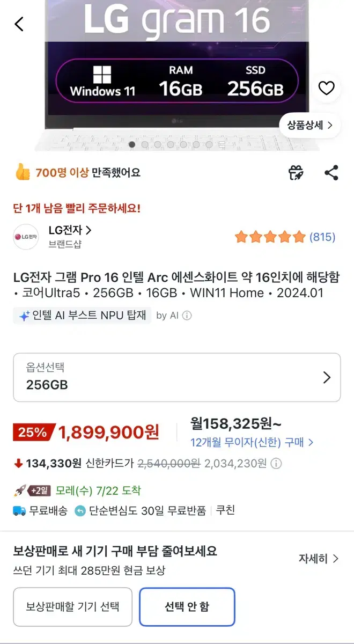Screen dimensions: 354x644
Task: Go to the second image carousel dot
Action: tap(145, 144)
